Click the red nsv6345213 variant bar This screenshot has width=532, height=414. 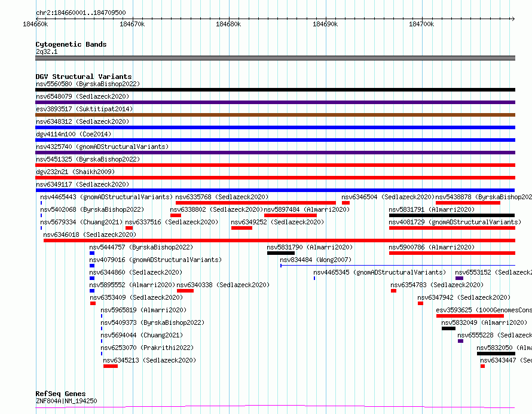click(x=111, y=366)
